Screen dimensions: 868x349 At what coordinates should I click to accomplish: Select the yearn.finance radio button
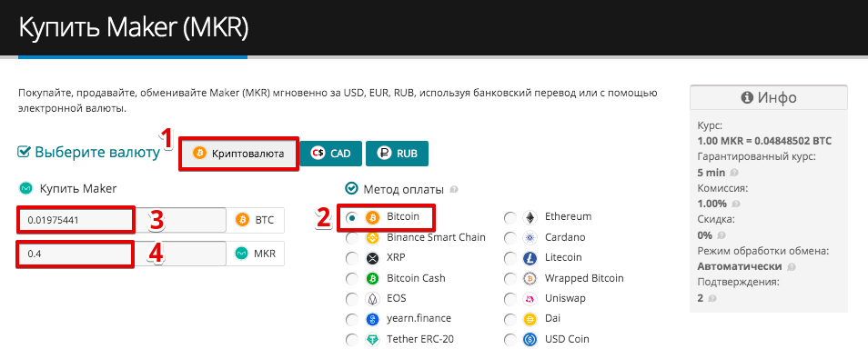(351, 320)
